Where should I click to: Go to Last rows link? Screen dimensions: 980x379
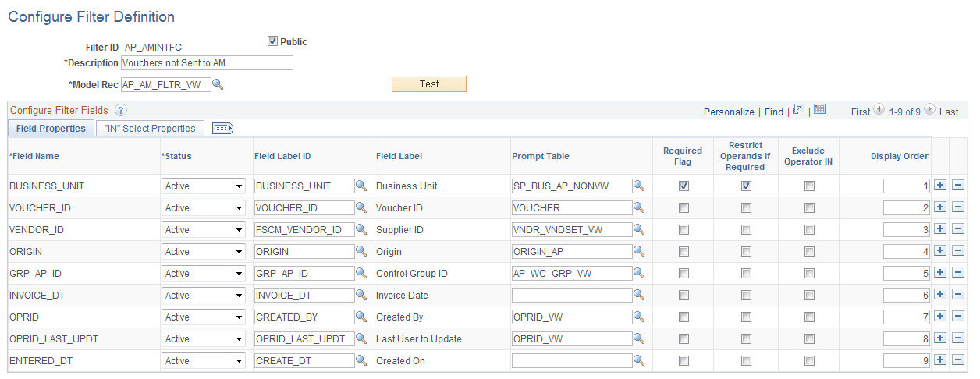[x=949, y=112]
